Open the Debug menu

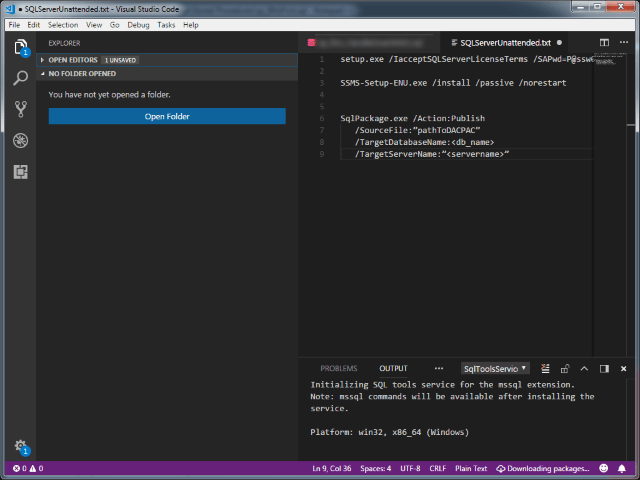click(x=138, y=25)
